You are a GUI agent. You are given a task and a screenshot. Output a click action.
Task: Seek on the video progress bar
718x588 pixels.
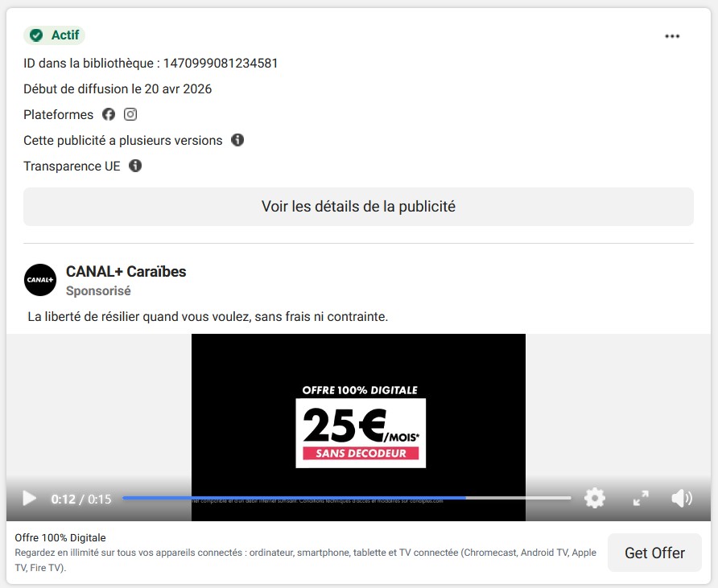pyautogui.click(x=347, y=498)
